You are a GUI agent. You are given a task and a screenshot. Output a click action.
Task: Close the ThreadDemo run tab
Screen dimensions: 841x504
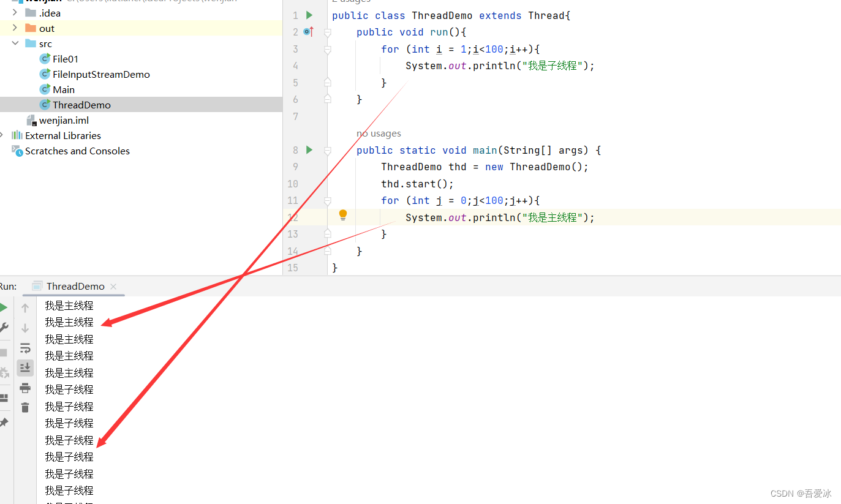pos(113,286)
